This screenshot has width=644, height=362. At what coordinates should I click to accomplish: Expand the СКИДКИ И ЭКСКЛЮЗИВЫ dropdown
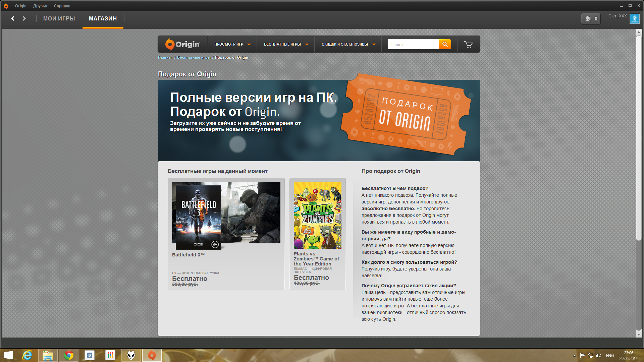coord(348,44)
